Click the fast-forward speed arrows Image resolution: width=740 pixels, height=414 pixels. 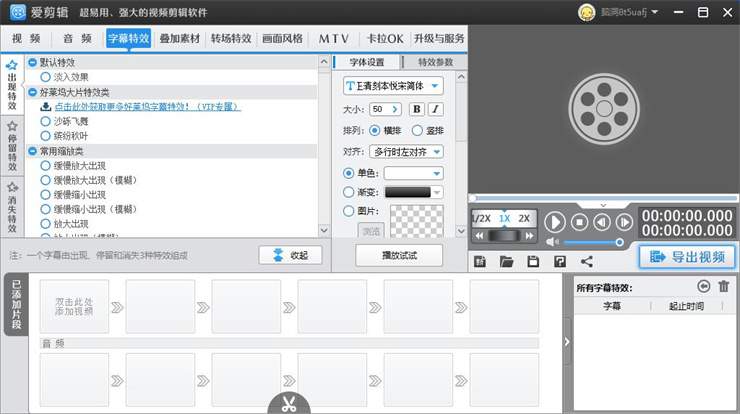tap(530, 235)
